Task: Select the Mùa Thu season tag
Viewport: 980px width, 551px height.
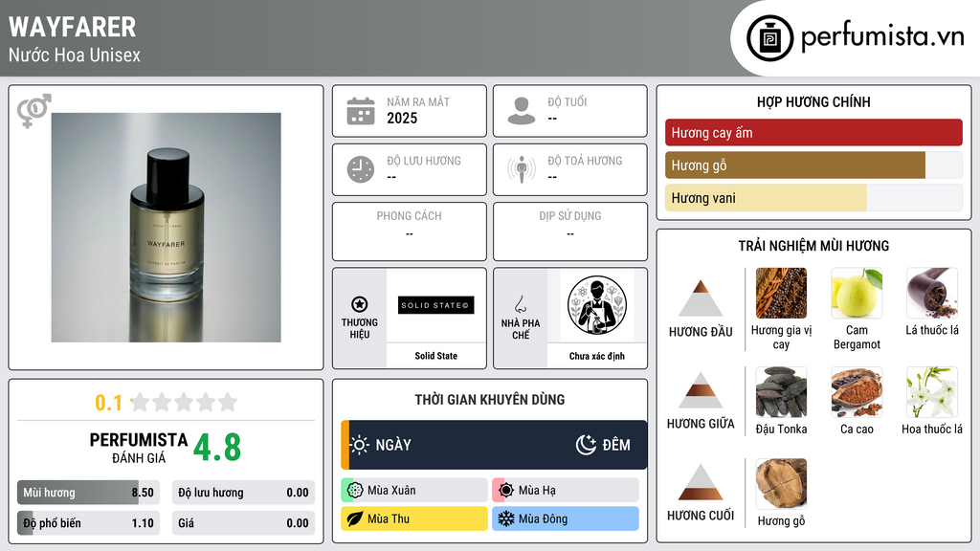Action: click(413, 518)
